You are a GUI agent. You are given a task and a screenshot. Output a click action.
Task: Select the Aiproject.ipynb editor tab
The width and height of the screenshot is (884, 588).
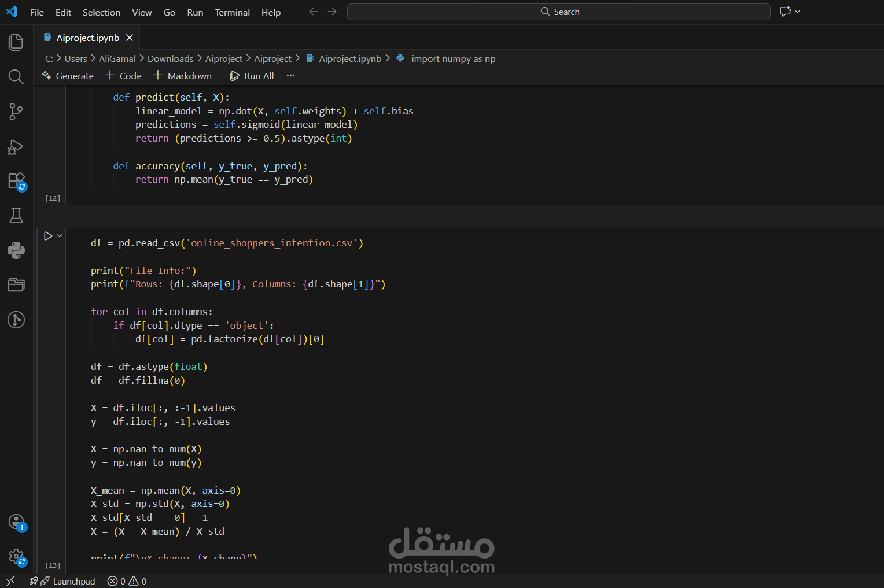click(x=87, y=38)
